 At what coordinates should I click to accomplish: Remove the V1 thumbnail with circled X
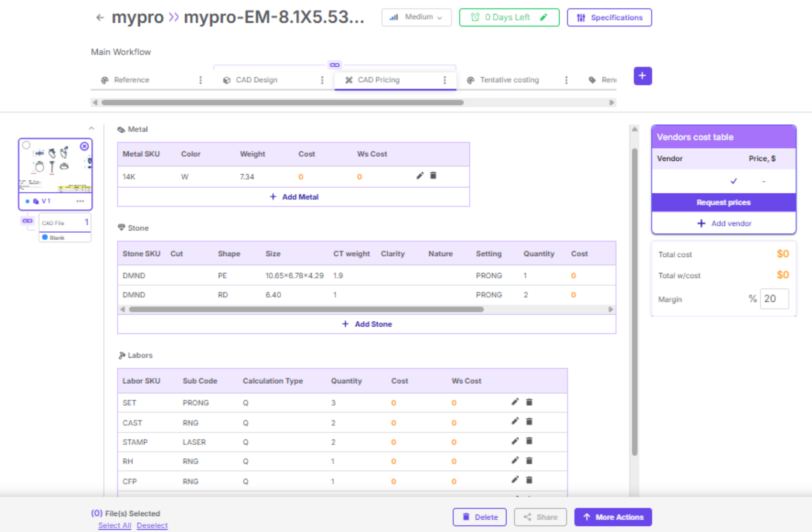pyautogui.click(x=84, y=147)
